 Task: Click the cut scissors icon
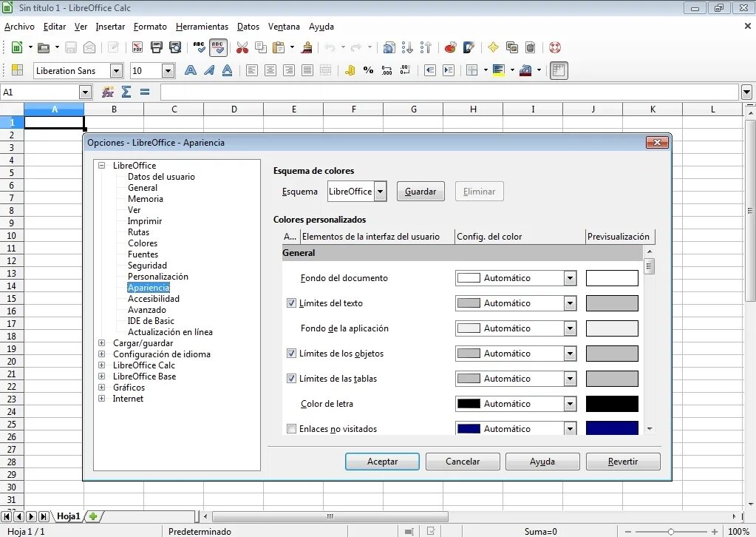pos(242,47)
